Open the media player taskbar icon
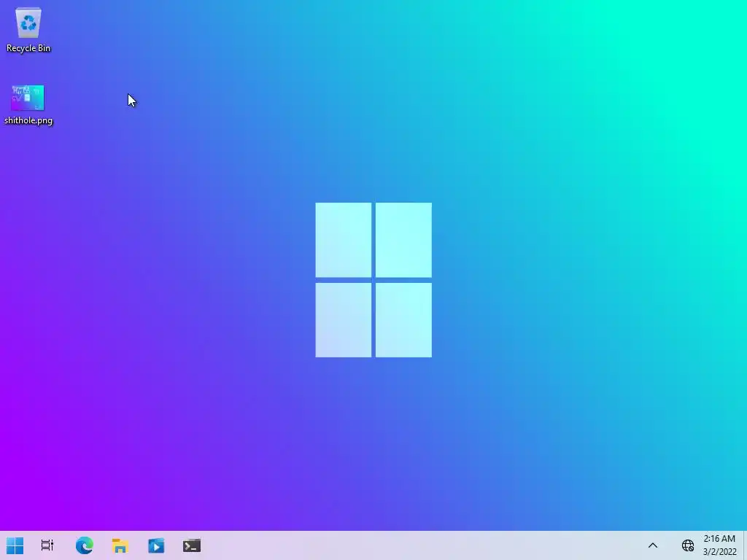 click(x=156, y=545)
